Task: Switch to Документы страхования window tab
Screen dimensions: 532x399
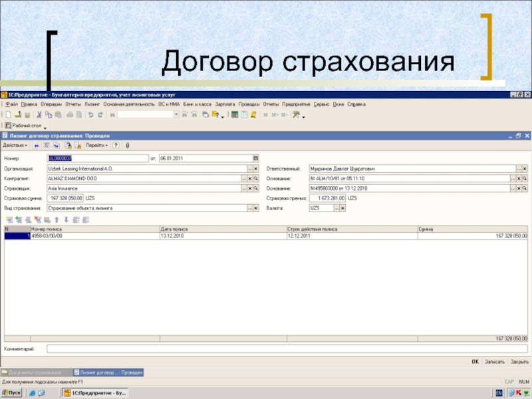Action: pos(36,372)
